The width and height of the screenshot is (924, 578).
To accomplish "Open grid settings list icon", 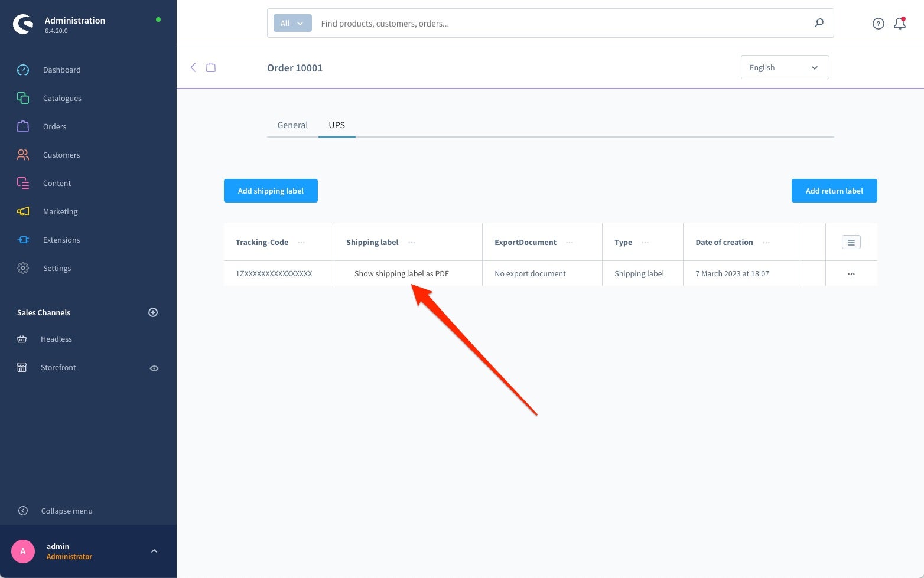I will pyautogui.click(x=851, y=242).
